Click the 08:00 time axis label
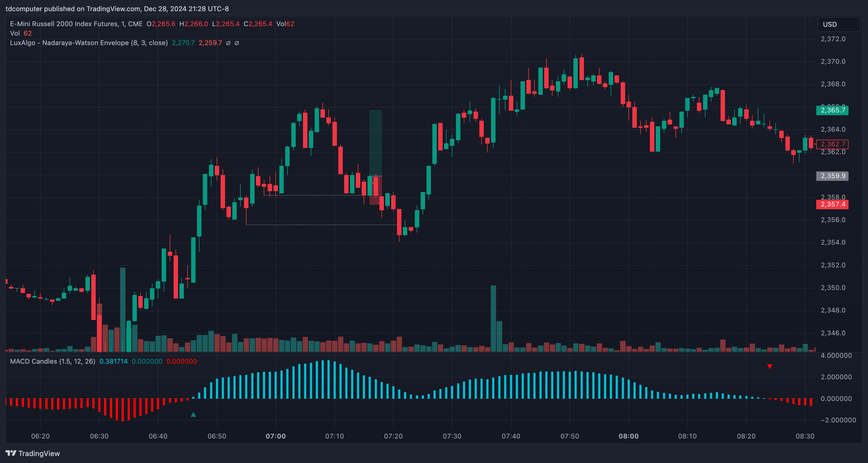 (x=628, y=436)
